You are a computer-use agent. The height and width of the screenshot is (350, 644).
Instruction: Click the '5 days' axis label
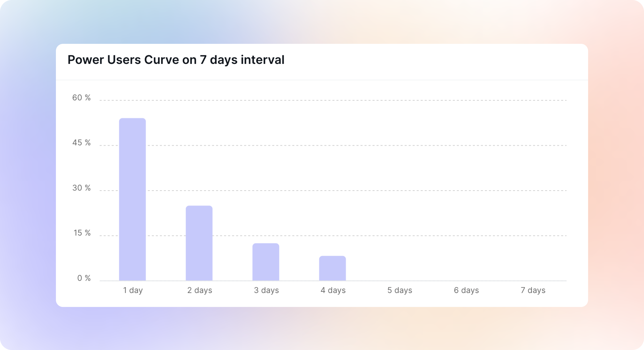400,290
